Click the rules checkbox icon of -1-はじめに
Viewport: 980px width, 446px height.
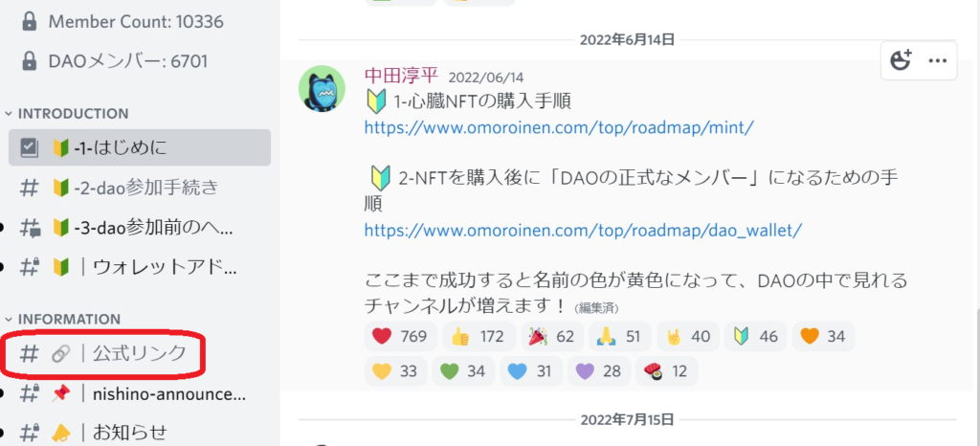click(29, 147)
